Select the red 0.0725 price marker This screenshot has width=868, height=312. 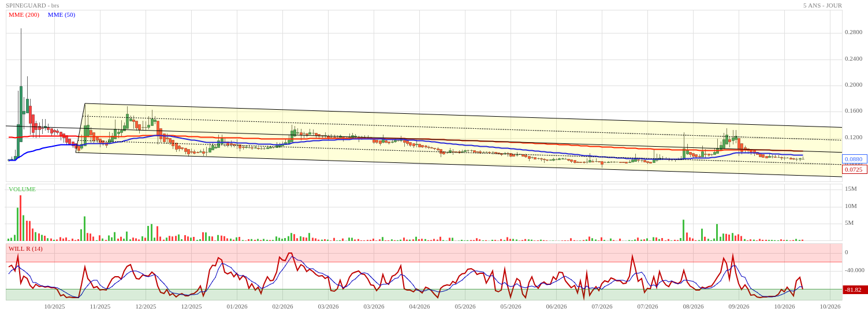pyautogui.click(x=854, y=169)
